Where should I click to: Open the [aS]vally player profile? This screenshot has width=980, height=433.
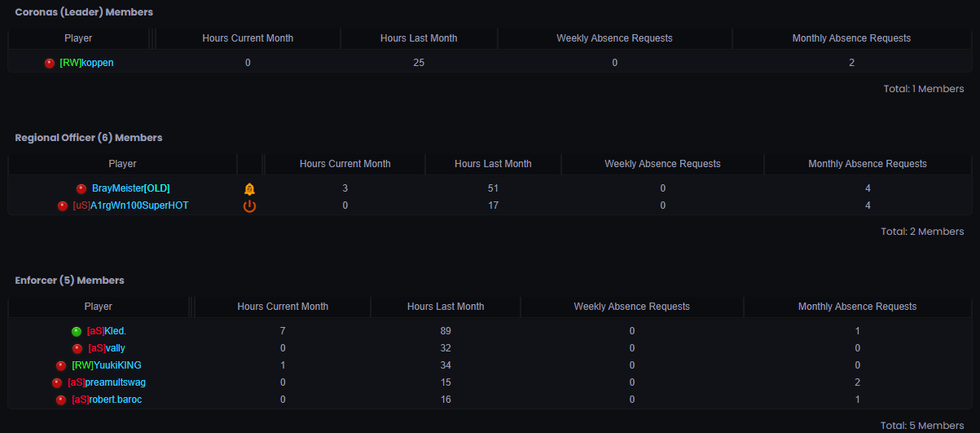107,349
